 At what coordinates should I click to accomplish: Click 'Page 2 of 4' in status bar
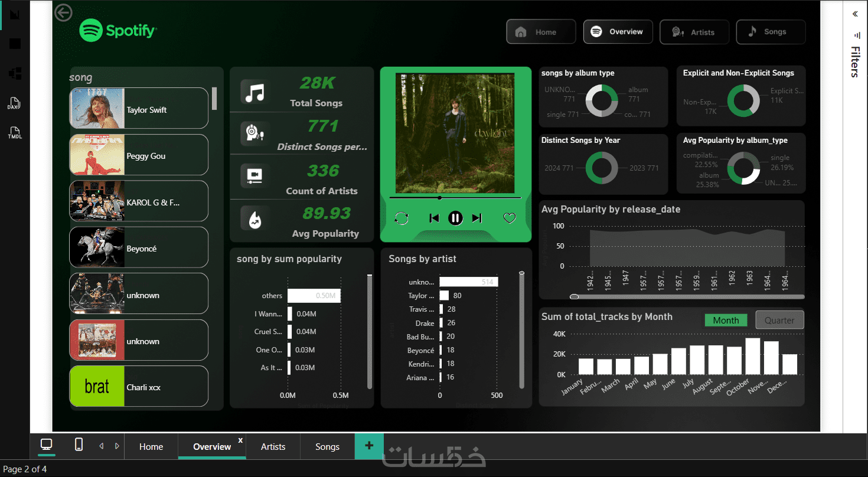[x=25, y=469]
